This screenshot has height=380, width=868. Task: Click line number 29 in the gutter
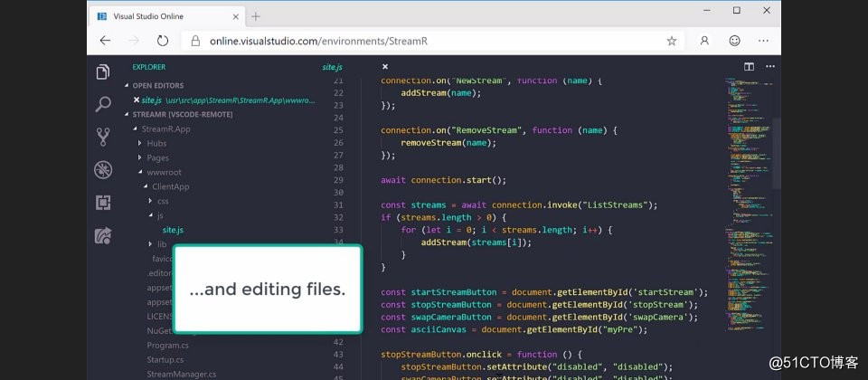coord(338,180)
